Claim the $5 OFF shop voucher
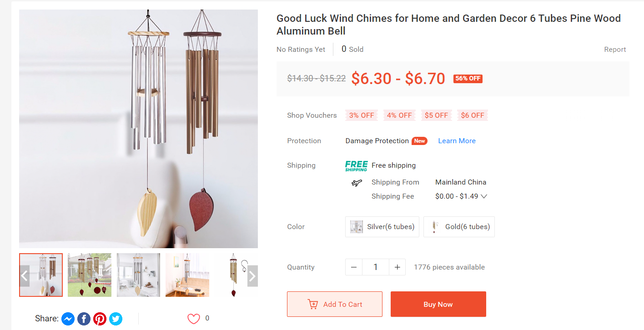The height and width of the screenshot is (330, 644). pos(436,115)
